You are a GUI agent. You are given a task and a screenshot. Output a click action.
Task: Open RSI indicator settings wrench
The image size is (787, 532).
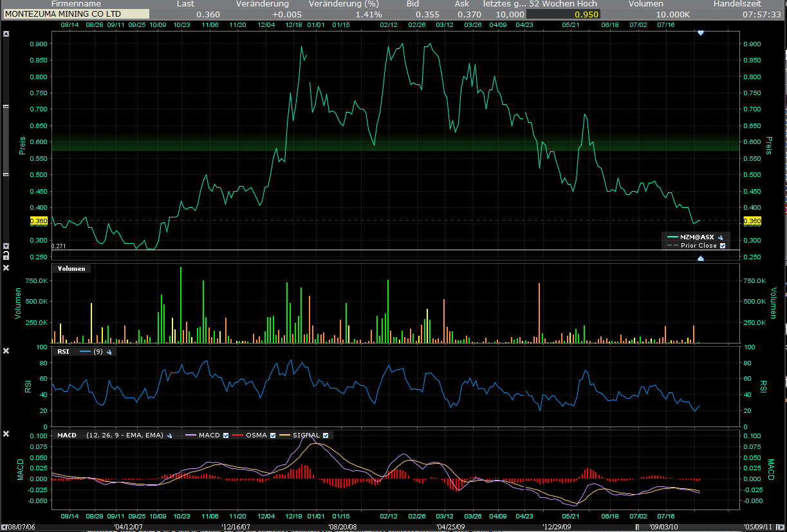point(109,352)
